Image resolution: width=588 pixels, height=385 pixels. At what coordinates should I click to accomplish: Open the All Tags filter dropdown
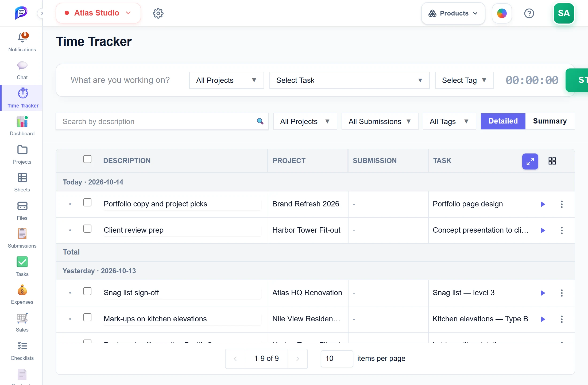449,121
